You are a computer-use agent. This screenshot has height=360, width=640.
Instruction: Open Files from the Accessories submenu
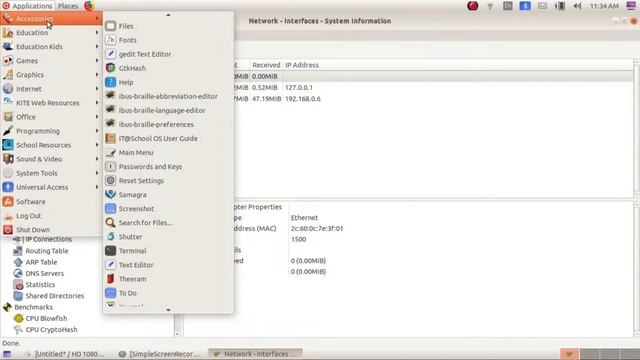pyautogui.click(x=168, y=26)
